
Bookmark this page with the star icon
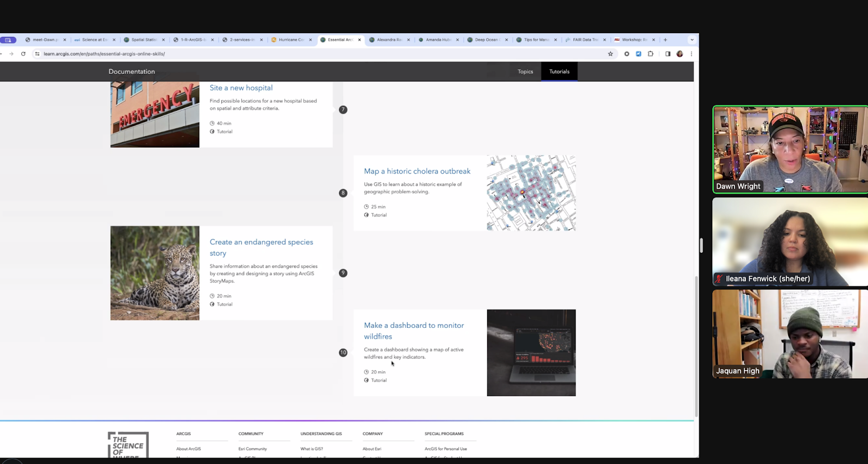click(610, 54)
